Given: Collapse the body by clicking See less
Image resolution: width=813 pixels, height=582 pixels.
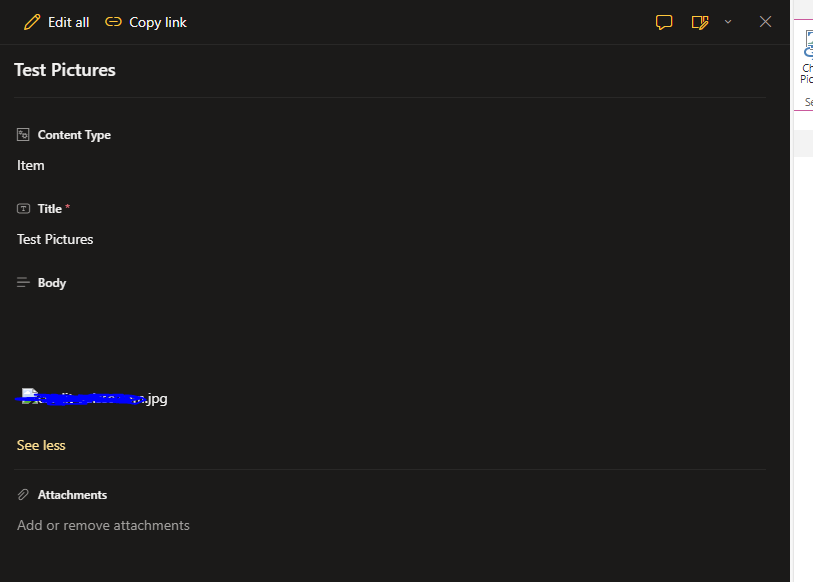Looking at the screenshot, I should click(x=40, y=445).
